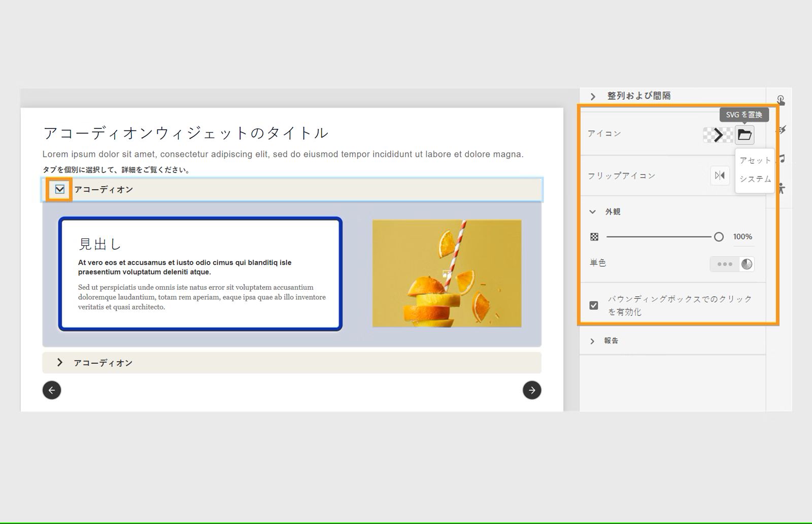Image resolution: width=812 pixels, height=524 pixels.
Task: Open SVG replace folder icon
Action: click(743, 135)
